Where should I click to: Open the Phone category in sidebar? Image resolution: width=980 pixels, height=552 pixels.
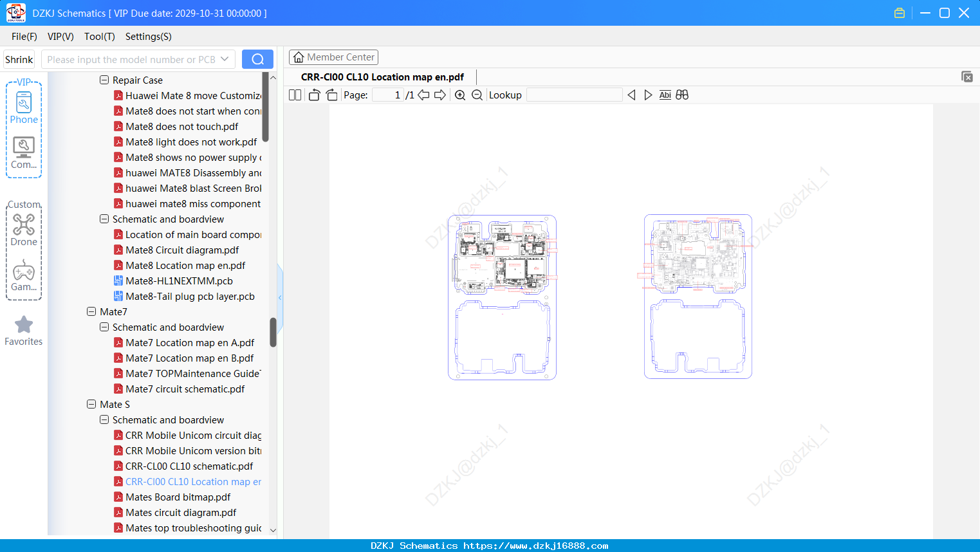[24, 107]
